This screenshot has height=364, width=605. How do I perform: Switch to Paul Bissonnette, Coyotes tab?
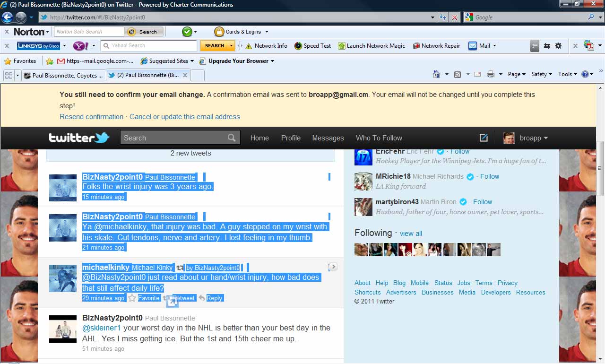tap(63, 75)
